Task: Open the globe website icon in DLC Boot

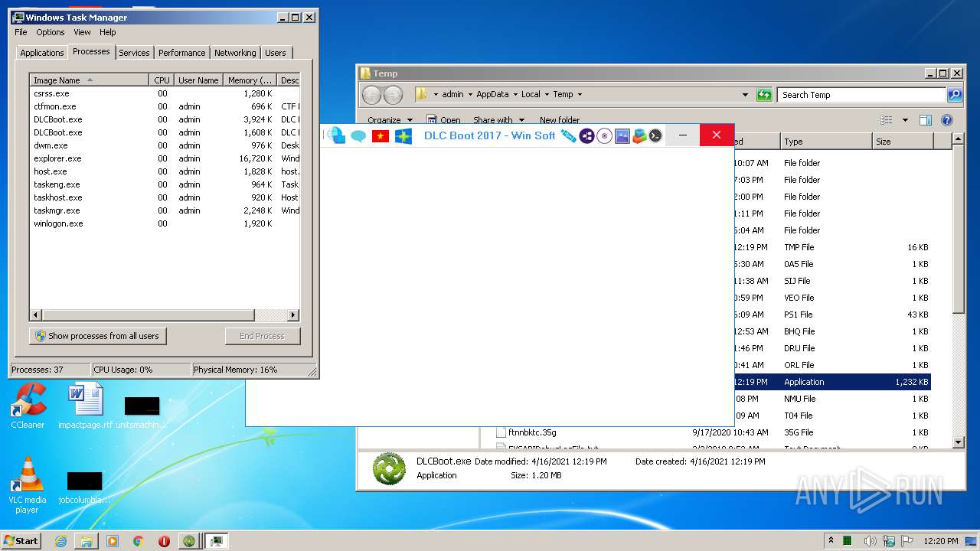Action: tap(336, 135)
